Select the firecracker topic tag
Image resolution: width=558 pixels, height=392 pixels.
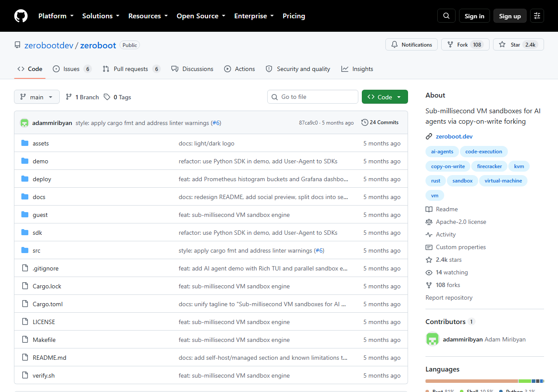tap(490, 166)
